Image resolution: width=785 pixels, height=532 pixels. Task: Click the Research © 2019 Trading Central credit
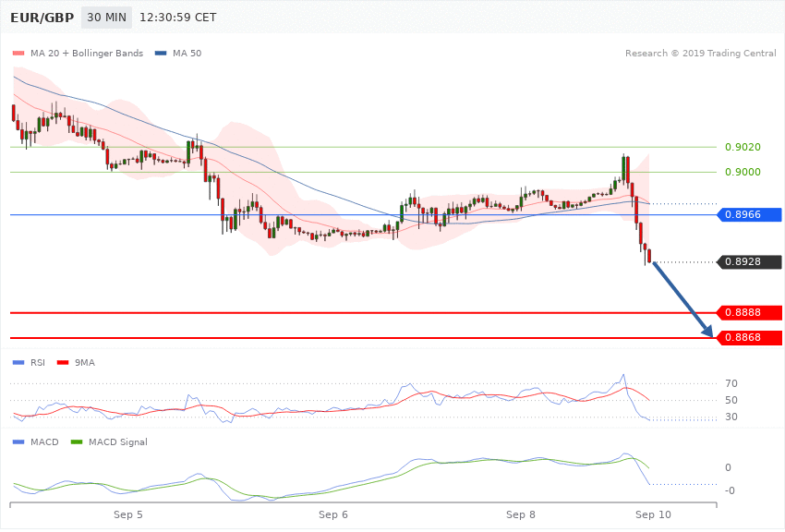(x=700, y=53)
